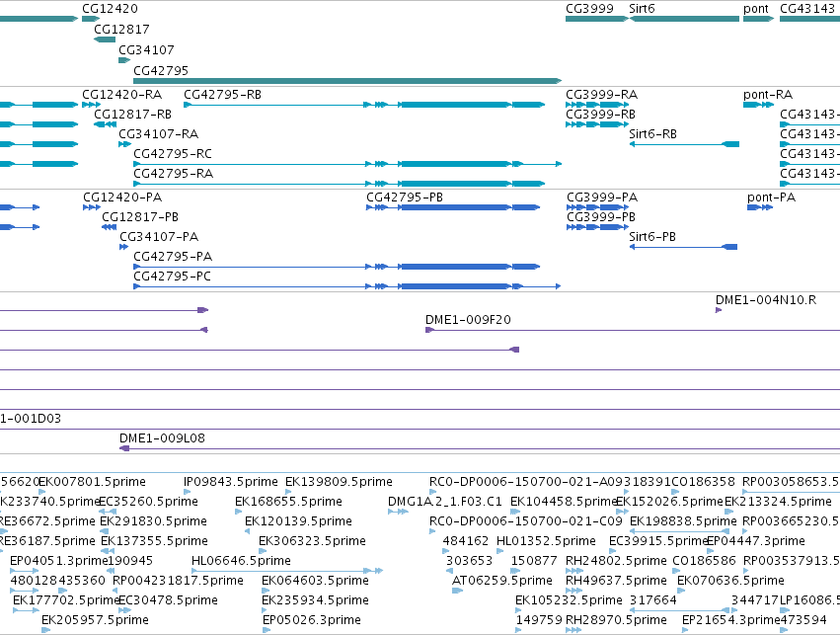This screenshot has height=635, width=840.
Task: Click transcript CG3999-RB label
Action: click(600, 115)
